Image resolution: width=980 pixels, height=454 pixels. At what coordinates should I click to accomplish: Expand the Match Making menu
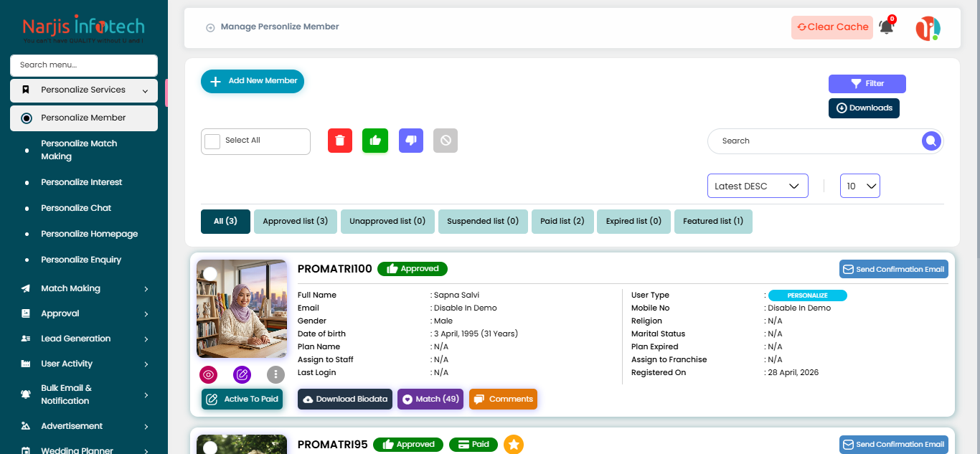pyautogui.click(x=146, y=289)
